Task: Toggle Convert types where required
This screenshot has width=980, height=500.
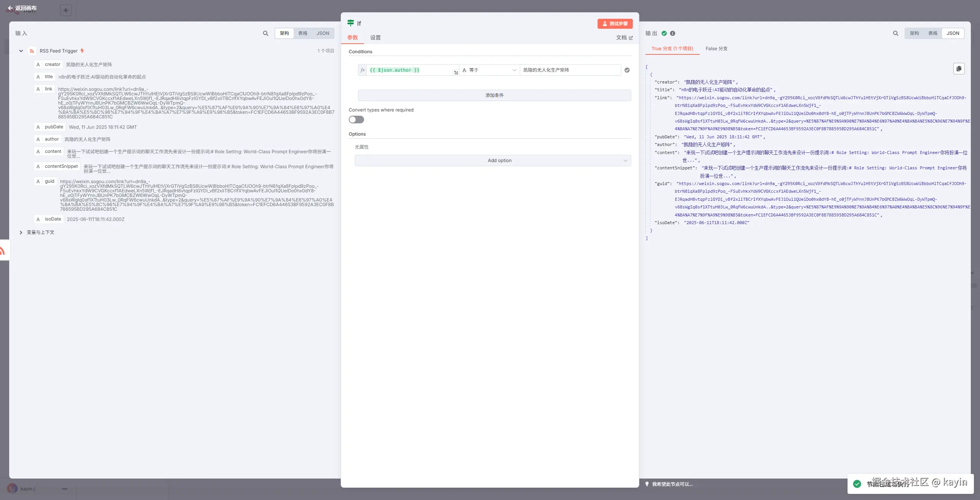Action: pyautogui.click(x=356, y=120)
